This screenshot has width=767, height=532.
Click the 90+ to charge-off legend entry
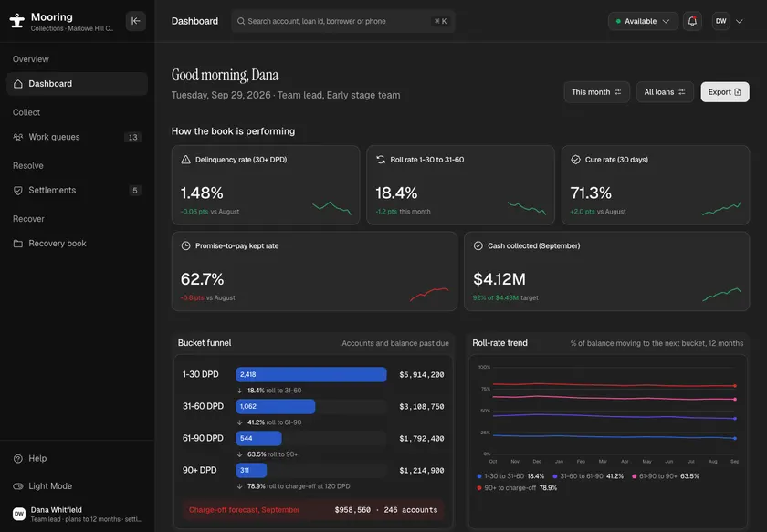(x=517, y=488)
